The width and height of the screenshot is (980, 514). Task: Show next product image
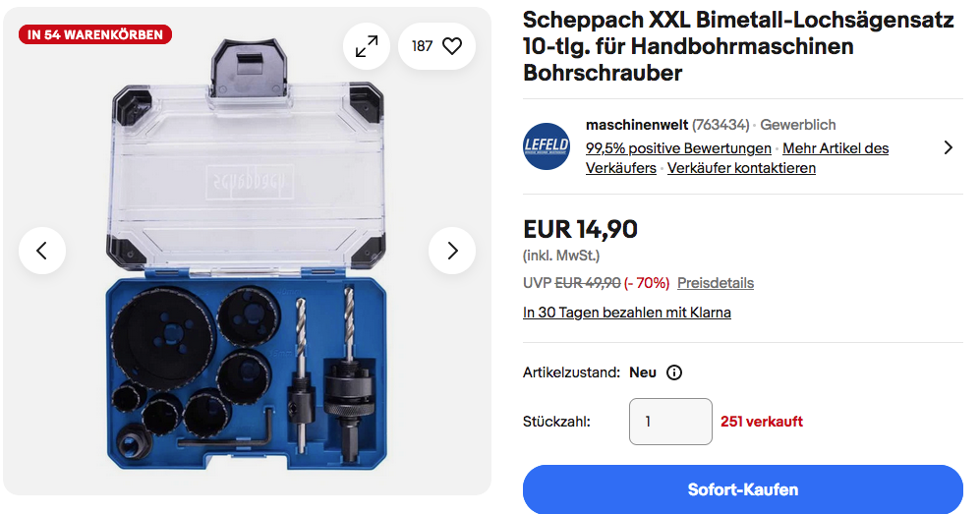click(x=452, y=251)
